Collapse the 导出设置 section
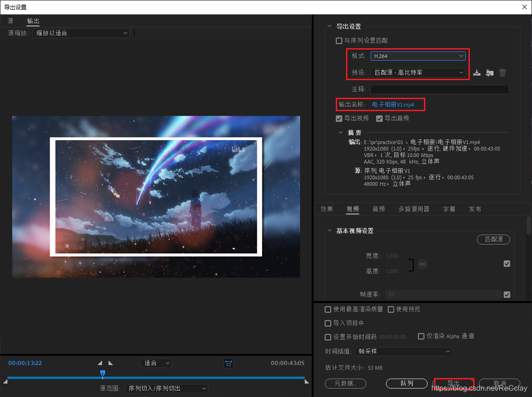This screenshot has height=397, width=532. 329,26
